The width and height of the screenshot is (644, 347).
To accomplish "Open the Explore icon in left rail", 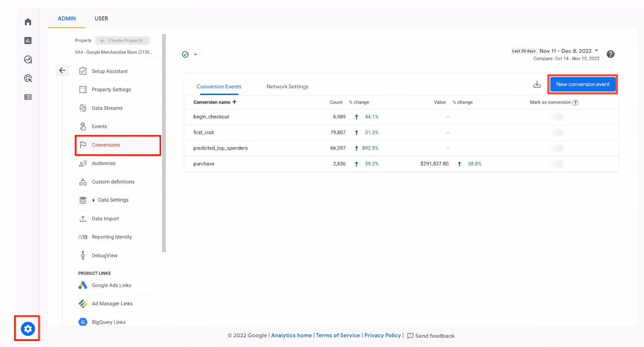I will pos(28,60).
